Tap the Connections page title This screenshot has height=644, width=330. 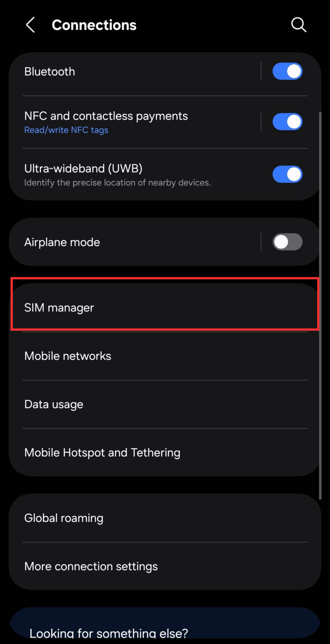[x=94, y=25]
